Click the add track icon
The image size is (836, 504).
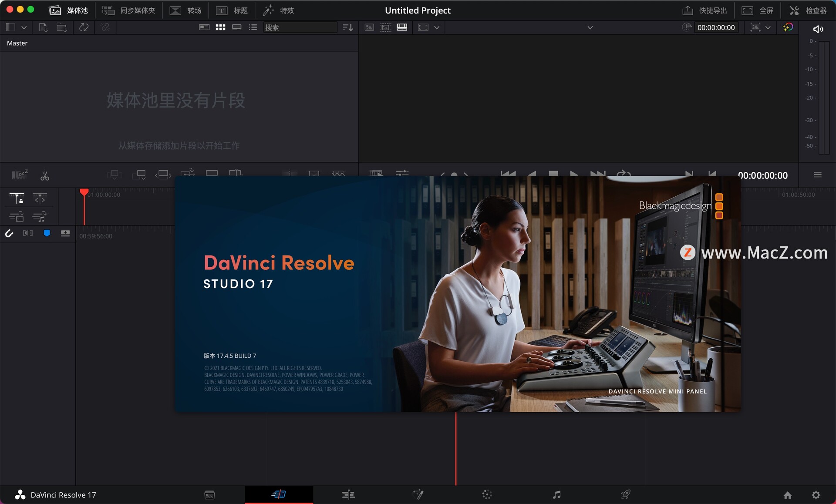tap(65, 233)
